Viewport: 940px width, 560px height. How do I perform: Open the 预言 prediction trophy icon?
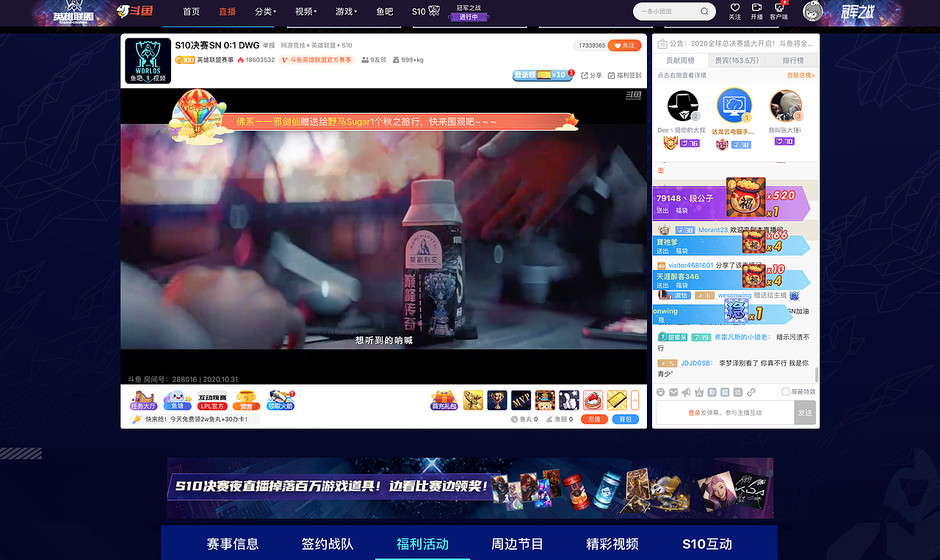pos(246,400)
